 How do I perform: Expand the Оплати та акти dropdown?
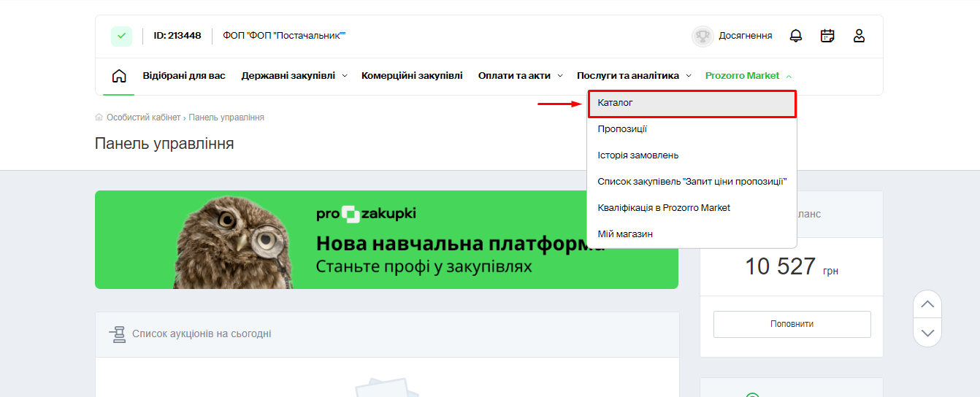pyautogui.click(x=520, y=76)
